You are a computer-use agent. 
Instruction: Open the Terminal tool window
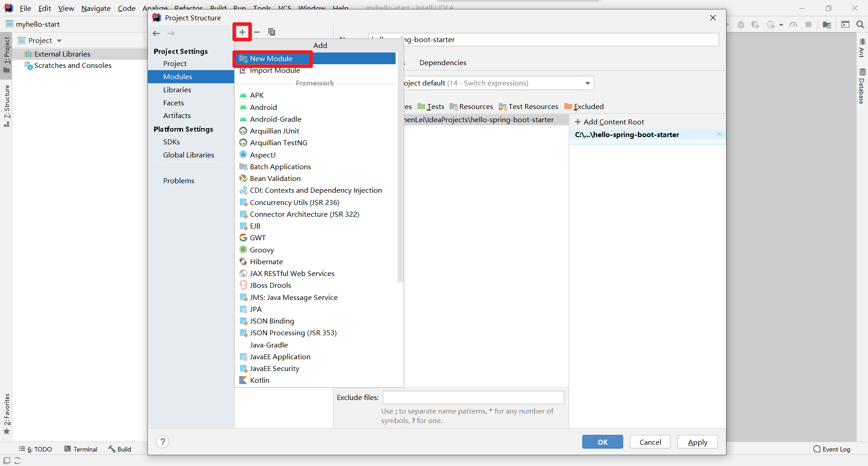pyautogui.click(x=80, y=449)
